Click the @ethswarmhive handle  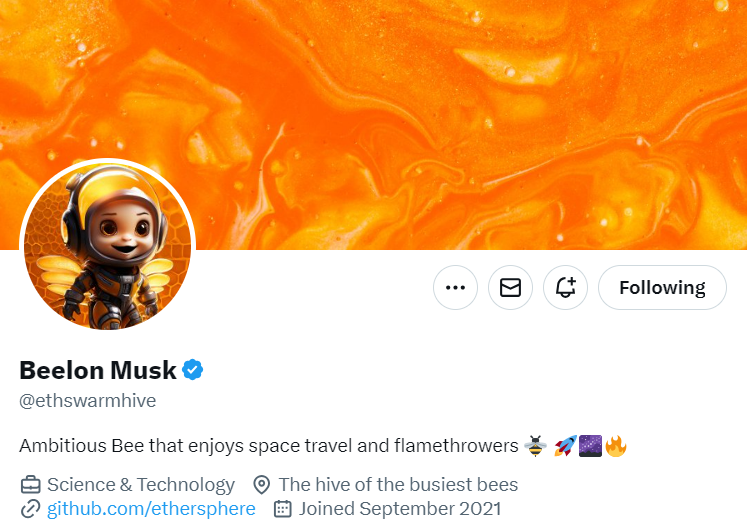pyautogui.click(x=87, y=401)
